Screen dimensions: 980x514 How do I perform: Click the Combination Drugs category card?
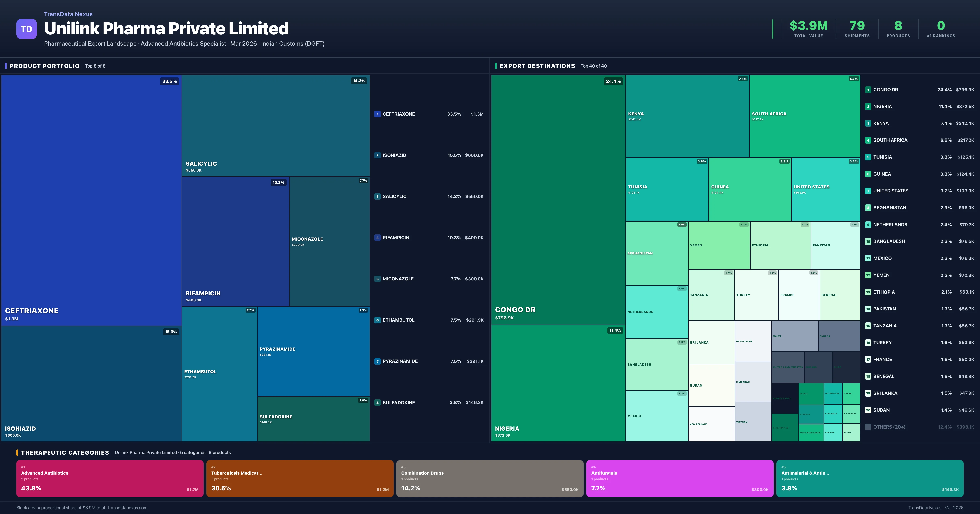(490, 479)
